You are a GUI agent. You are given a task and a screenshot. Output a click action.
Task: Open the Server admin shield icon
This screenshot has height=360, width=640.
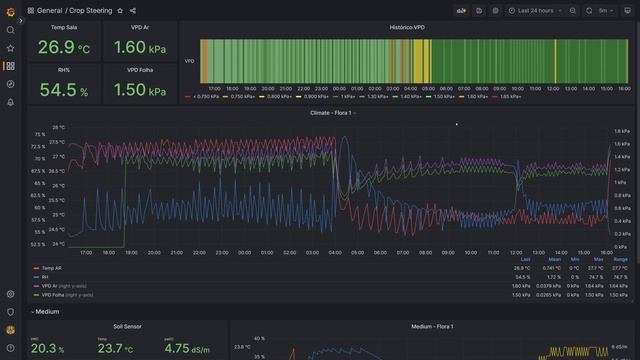pyautogui.click(x=11, y=312)
